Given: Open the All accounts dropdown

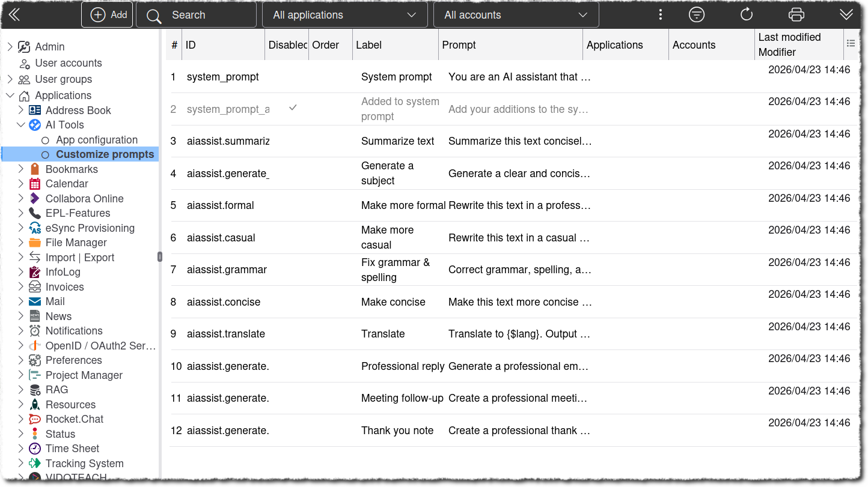Looking at the screenshot, I should (516, 15).
